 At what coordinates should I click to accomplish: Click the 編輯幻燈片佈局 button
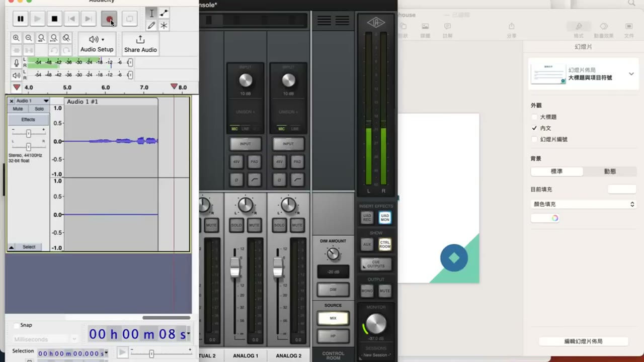point(584,341)
